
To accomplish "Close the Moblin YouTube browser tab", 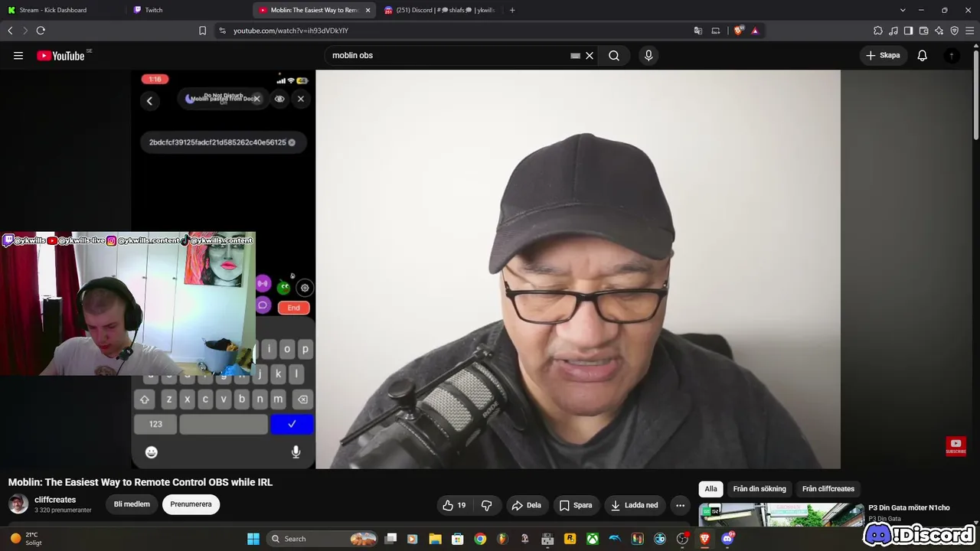I will (367, 10).
